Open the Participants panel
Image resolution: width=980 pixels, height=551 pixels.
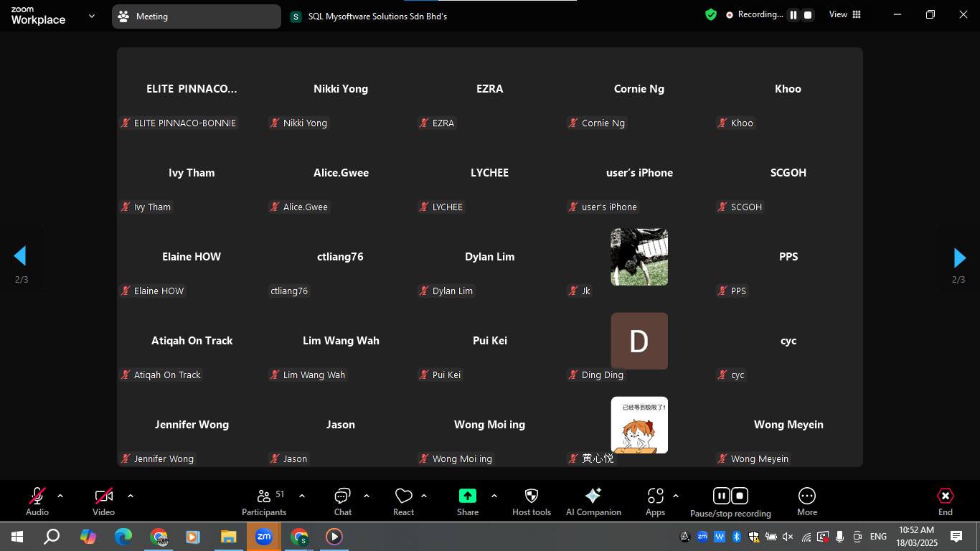[x=264, y=501]
